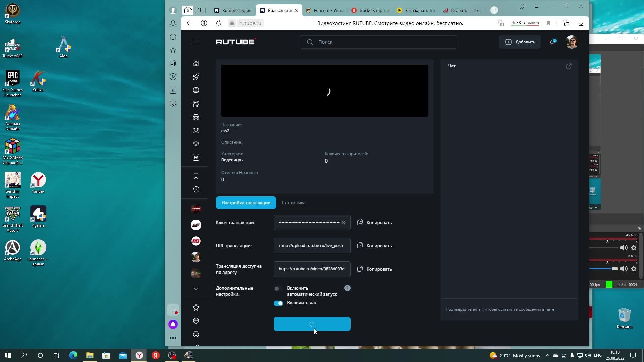644x362 pixels.
Task: Open the hamburger menu next to Rutube logo
Action: (x=196, y=42)
